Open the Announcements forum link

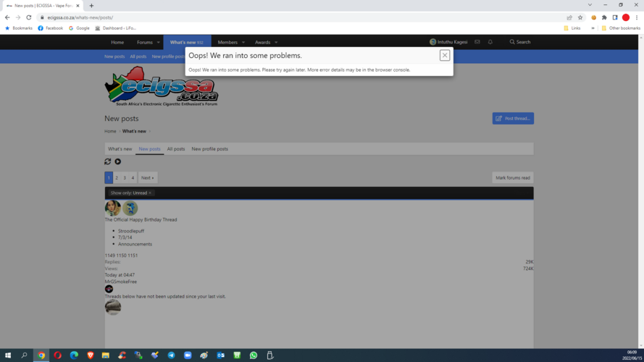click(x=135, y=244)
